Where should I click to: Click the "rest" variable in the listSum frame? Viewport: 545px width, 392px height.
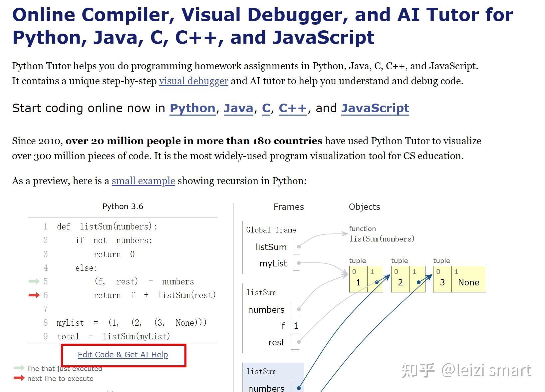[x=276, y=342]
